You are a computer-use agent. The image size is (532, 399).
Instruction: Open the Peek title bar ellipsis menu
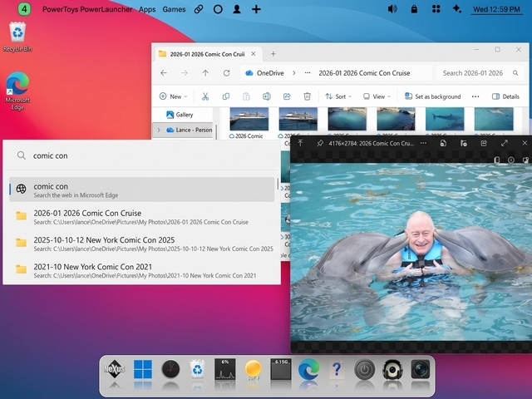pos(423,143)
